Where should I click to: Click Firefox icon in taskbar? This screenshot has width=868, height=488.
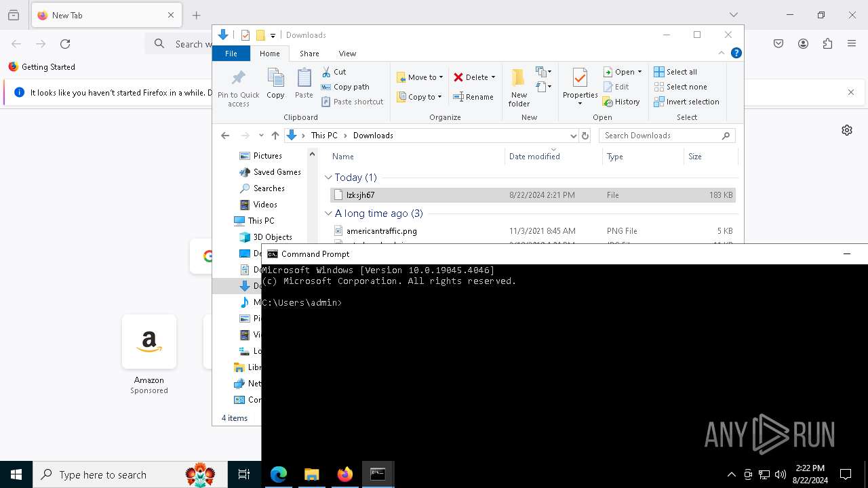tap(344, 474)
